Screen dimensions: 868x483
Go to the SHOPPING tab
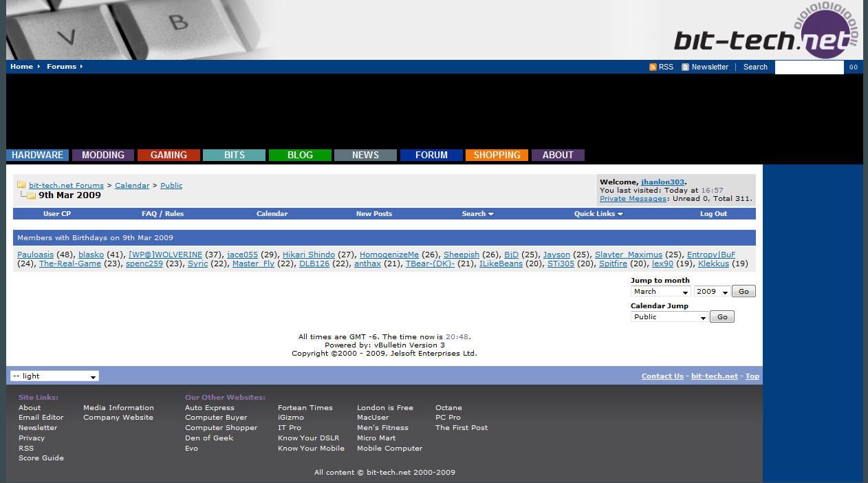497,155
